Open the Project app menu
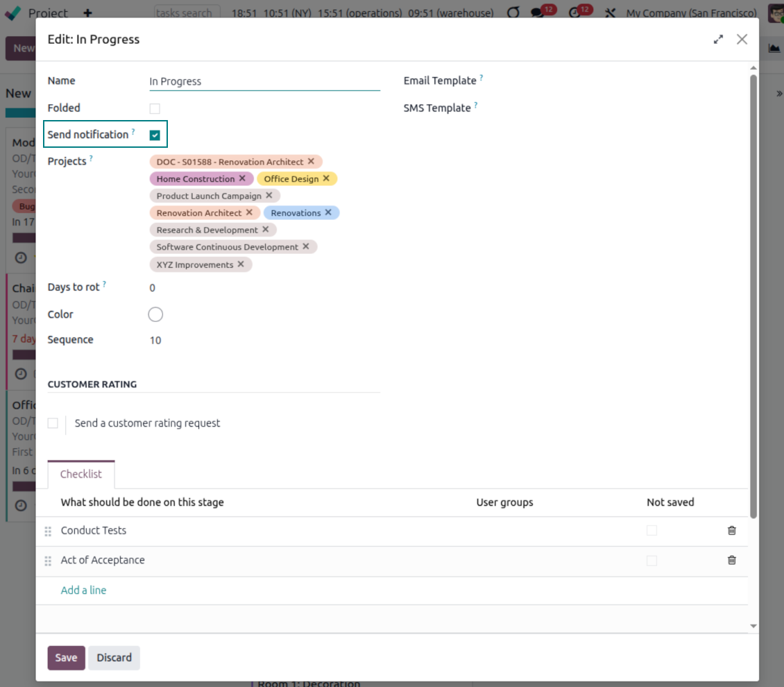This screenshot has width=784, height=687. (x=48, y=13)
